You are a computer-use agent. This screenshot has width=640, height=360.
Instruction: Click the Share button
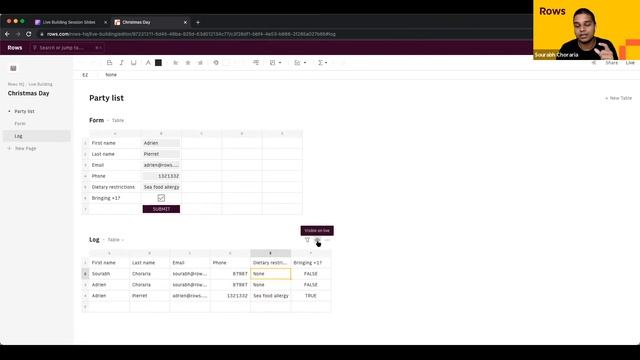tap(611, 63)
